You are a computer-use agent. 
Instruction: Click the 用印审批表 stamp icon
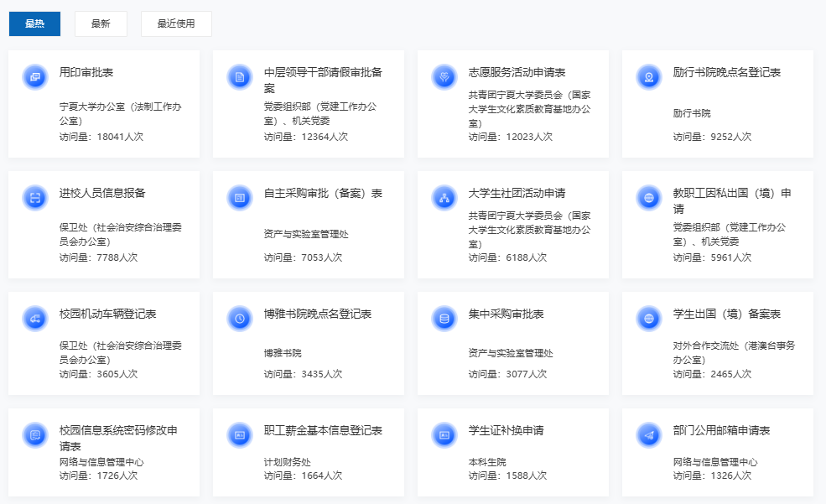(x=35, y=77)
